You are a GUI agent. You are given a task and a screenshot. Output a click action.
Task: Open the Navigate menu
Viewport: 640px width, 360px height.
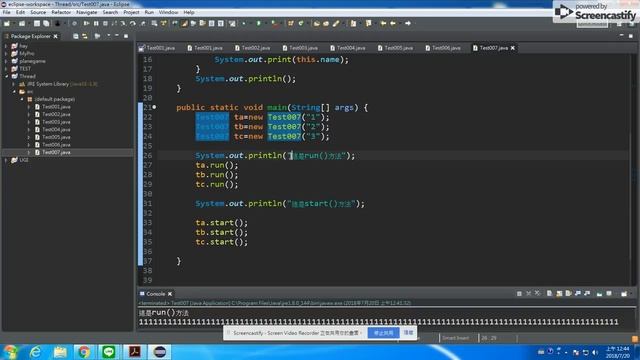[87, 12]
